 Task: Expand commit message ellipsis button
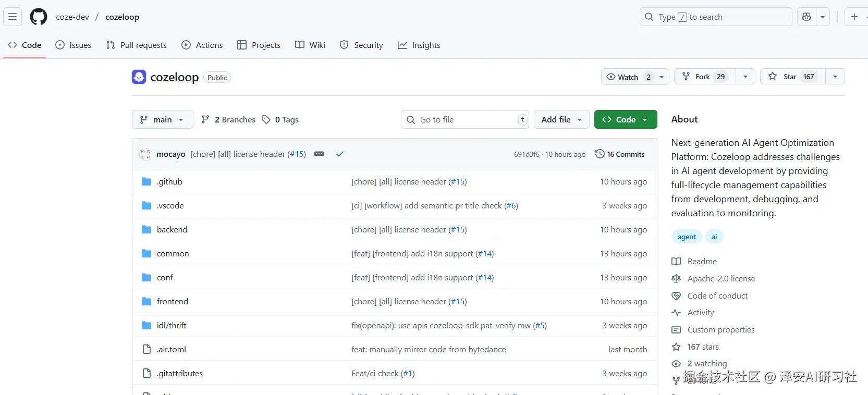pos(319,154)
